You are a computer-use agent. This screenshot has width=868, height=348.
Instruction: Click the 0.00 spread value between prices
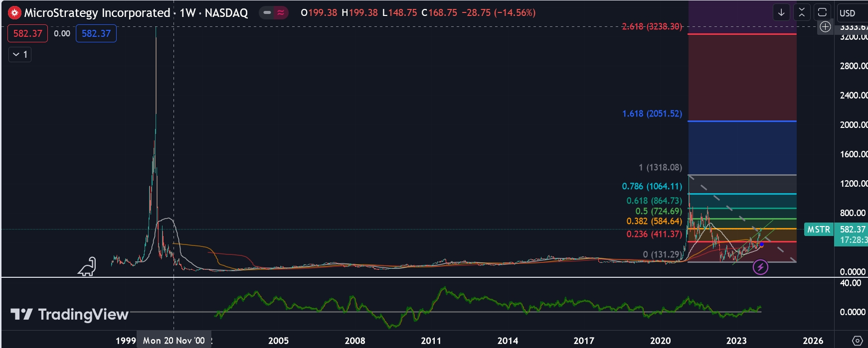62,33
